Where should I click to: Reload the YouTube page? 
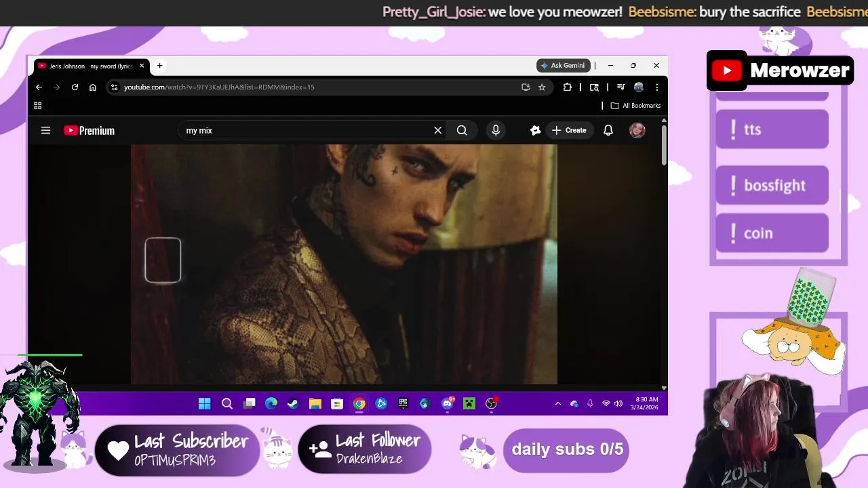75,87
